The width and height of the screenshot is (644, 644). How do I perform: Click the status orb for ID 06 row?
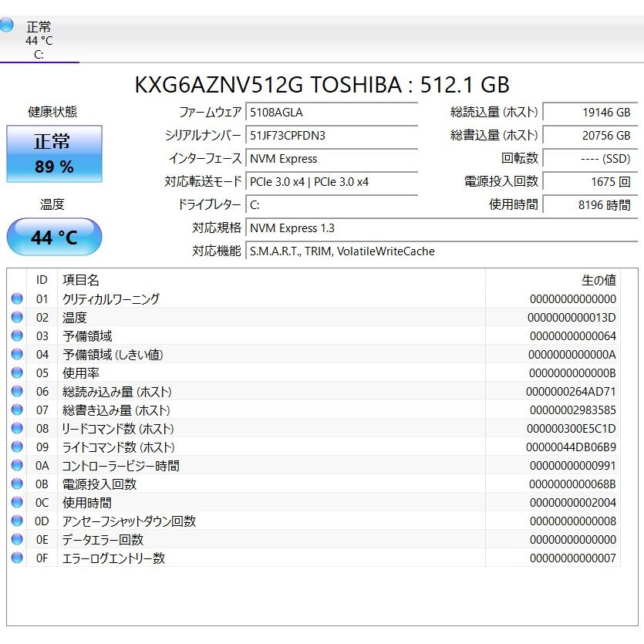coord(17,391)
